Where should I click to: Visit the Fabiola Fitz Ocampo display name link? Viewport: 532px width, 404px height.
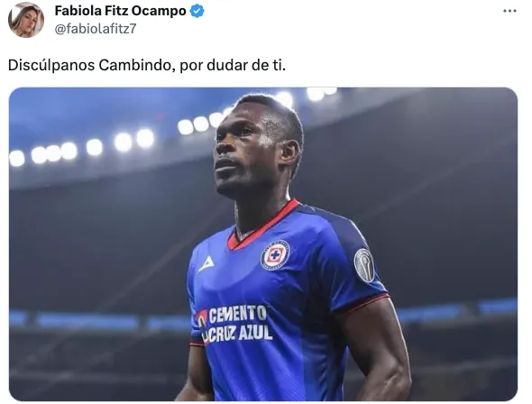click(121, 11)
